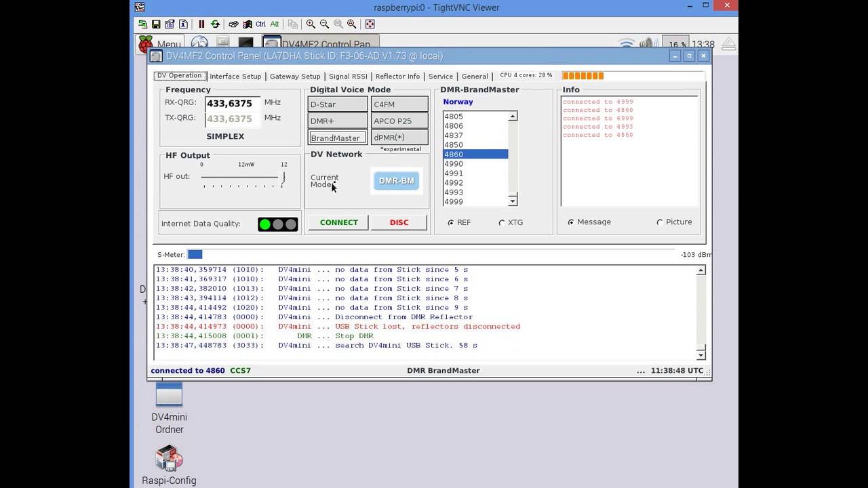Viewport: 868px width, 488px height.
Task: Click the Auto zoom magnifier icon
Action: pyautogui.click(x=351, y=24)
